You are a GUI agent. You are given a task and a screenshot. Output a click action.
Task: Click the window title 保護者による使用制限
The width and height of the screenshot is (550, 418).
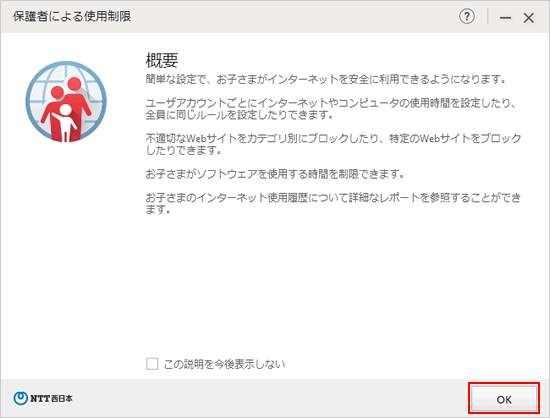click(72, 16)
